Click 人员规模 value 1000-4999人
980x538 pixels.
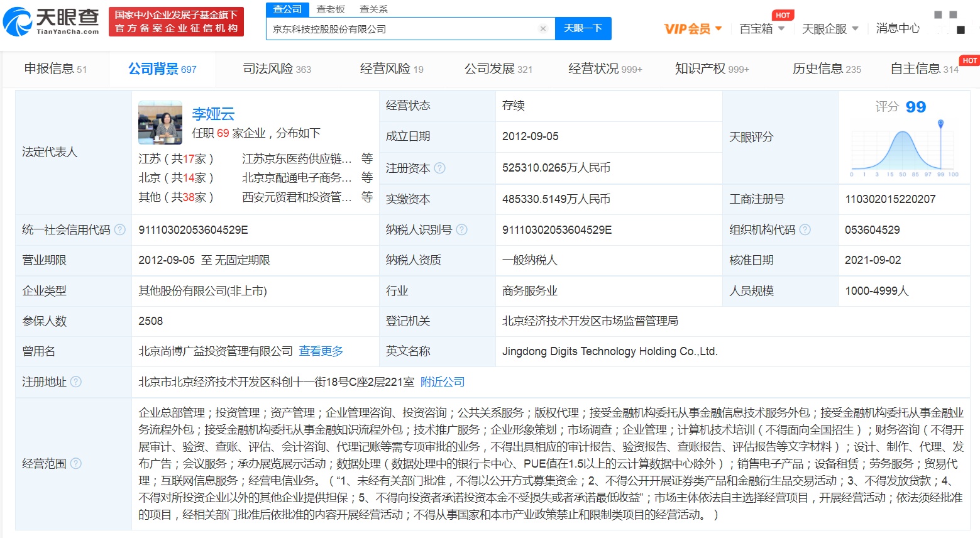point(877,291)
